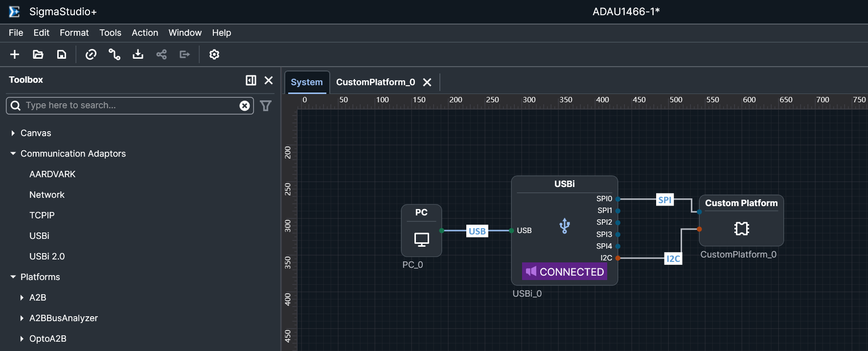
Task: Click the export arrow toolbar icon
Action: tap(185, 54)
